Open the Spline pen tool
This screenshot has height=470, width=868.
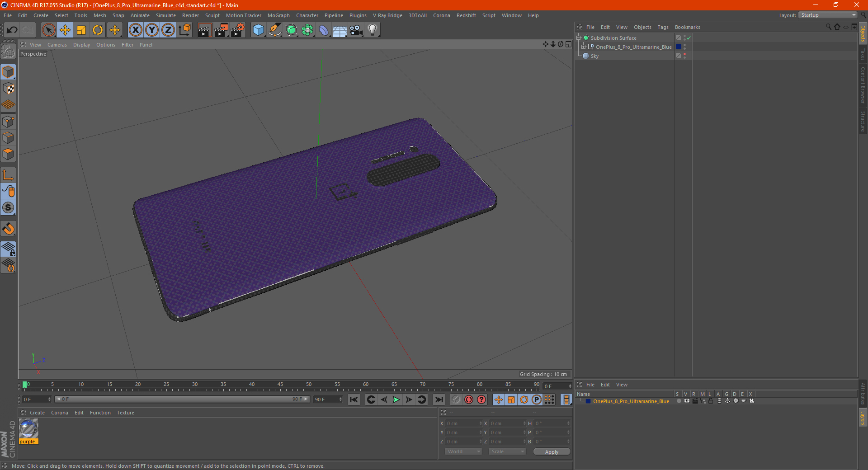pos(275,30)
